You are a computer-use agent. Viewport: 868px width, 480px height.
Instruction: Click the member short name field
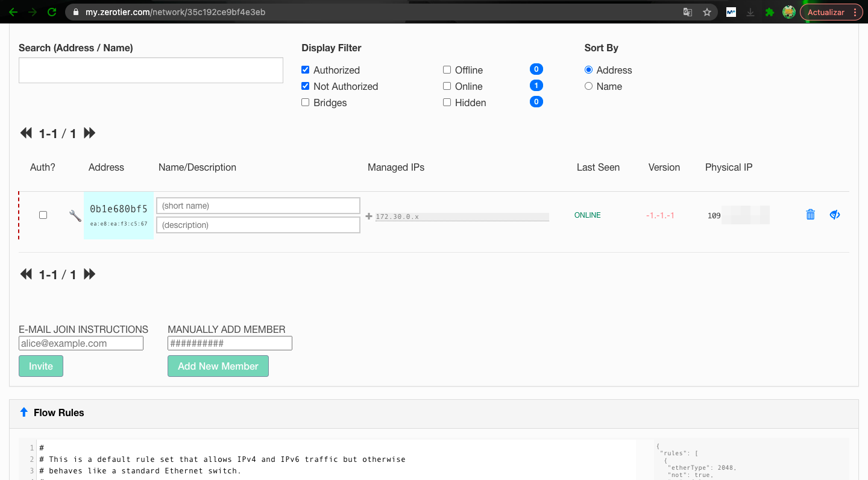(x=258, y=206)
